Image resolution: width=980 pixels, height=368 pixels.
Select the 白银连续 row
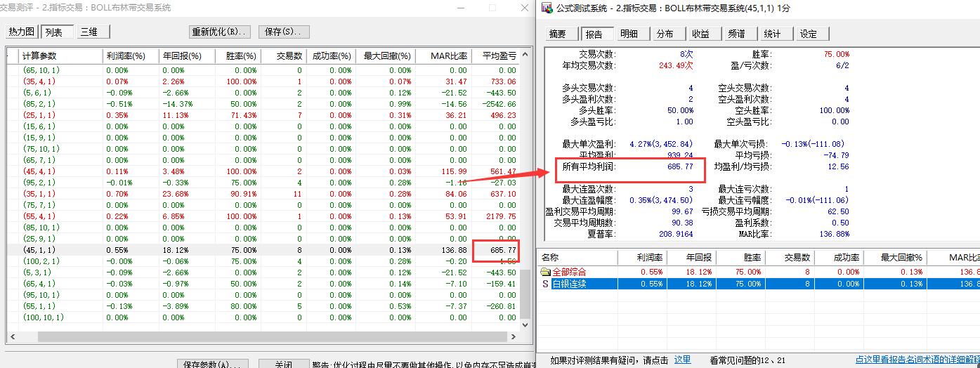(x=759, y=284)
